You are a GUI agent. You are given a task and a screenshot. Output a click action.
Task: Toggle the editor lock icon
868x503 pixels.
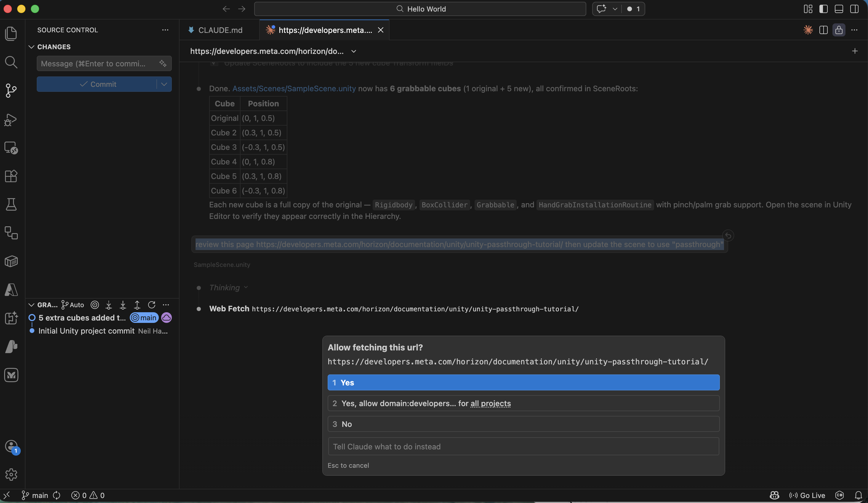(x=839, y=30)
